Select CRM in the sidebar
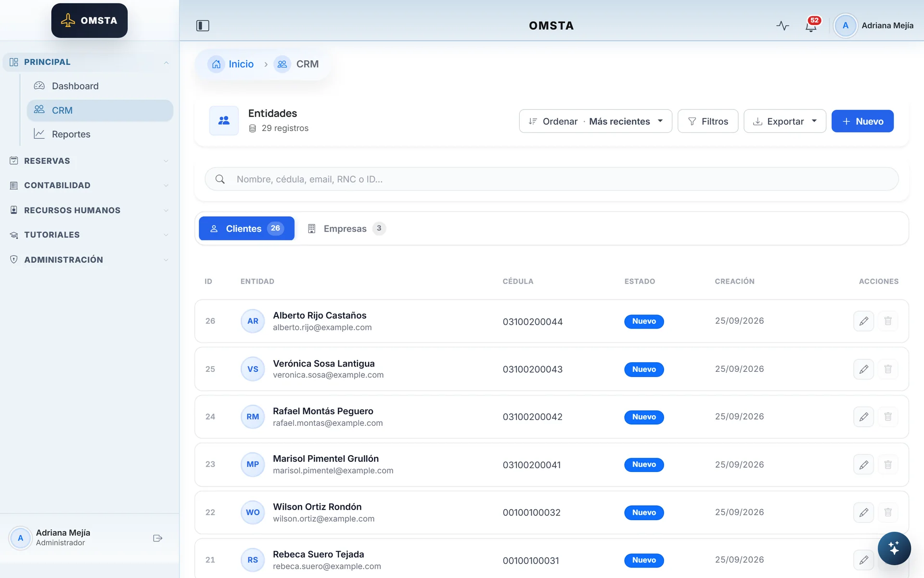This screenshot has height=578, width=924. tap(100, 110)
